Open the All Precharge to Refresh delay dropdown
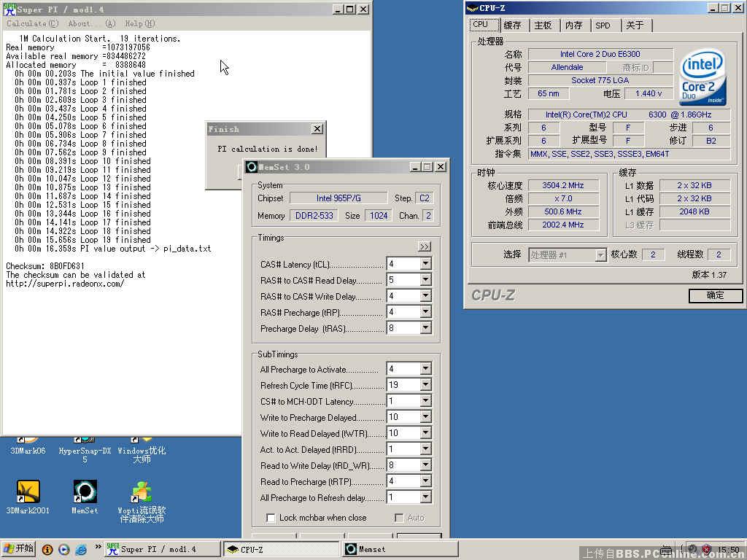Image resolution: width=747 pixels, height=560 pixels. pyautogui.click(x=426, y=497)
